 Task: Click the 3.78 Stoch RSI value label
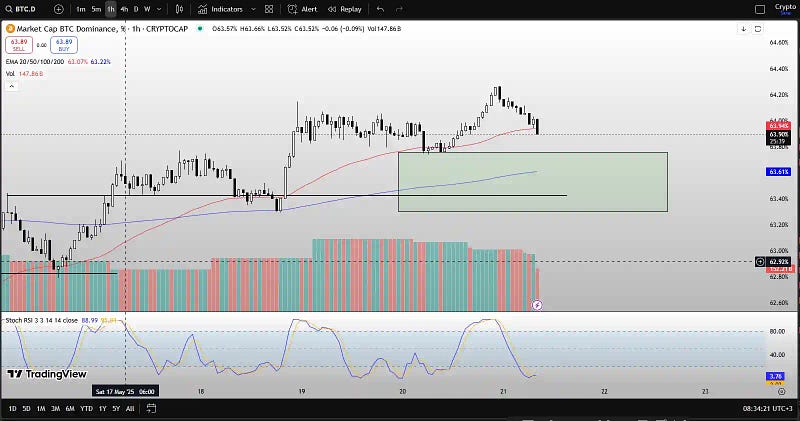pos(776,376)
